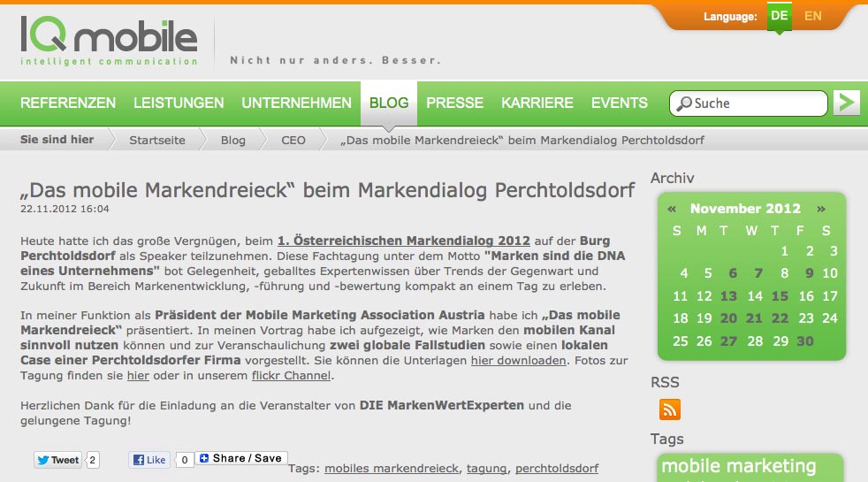Open the 'hier' photos link
This screenshot has height=482, width=868.
click(138, 376)
